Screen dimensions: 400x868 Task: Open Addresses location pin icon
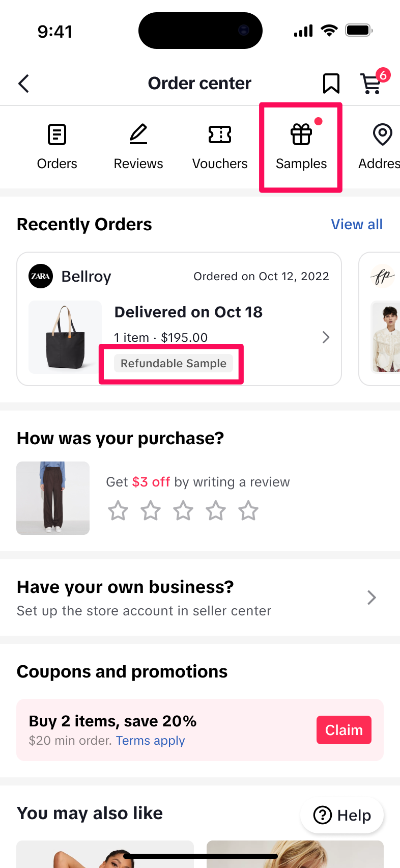tap(382, 135)
